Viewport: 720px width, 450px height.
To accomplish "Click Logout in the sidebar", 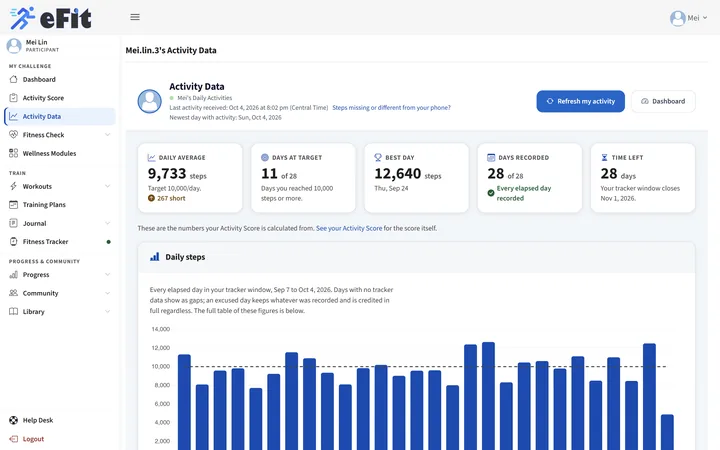I will point(60,439).
